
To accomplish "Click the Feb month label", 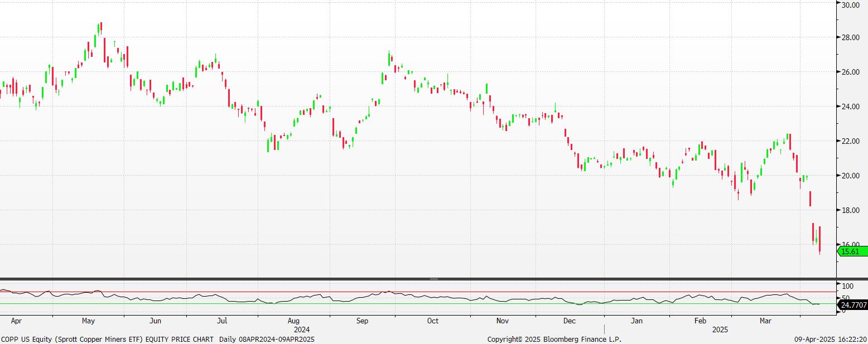I will pos(700,321).
